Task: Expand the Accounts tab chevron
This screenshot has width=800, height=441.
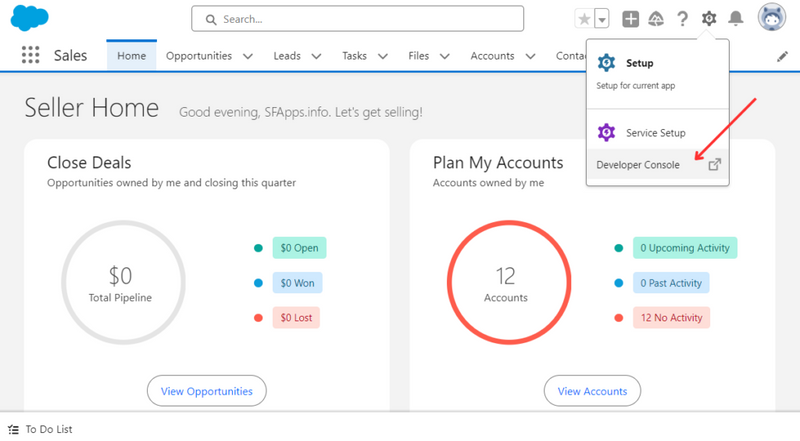Action: point(531,56)
